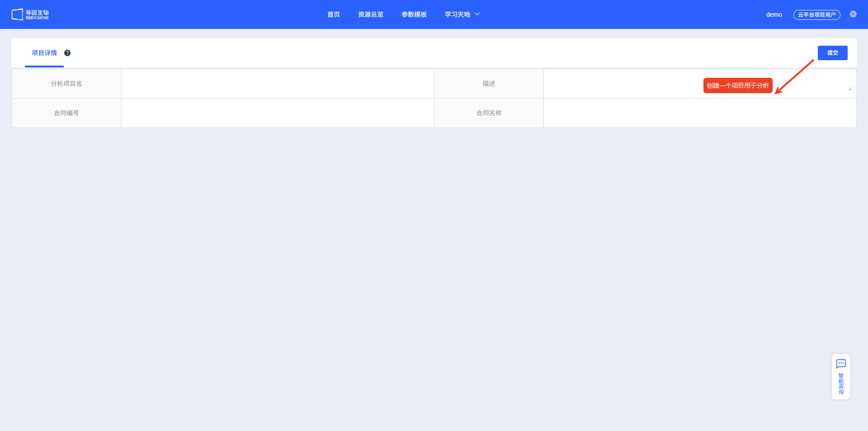Focus the 合同名称 input field
The height and width of the screenshot is (431, 868).
tap(700, 113)
